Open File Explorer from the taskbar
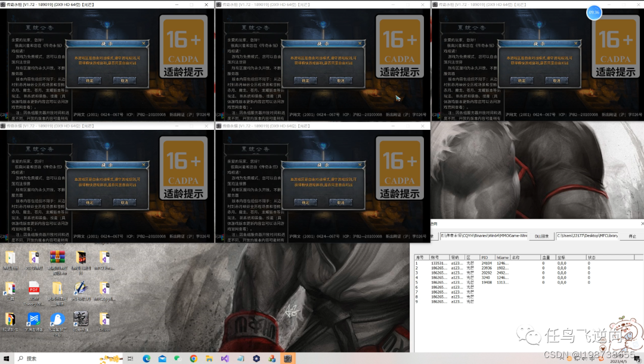644x364 pixels. [209, 359]
